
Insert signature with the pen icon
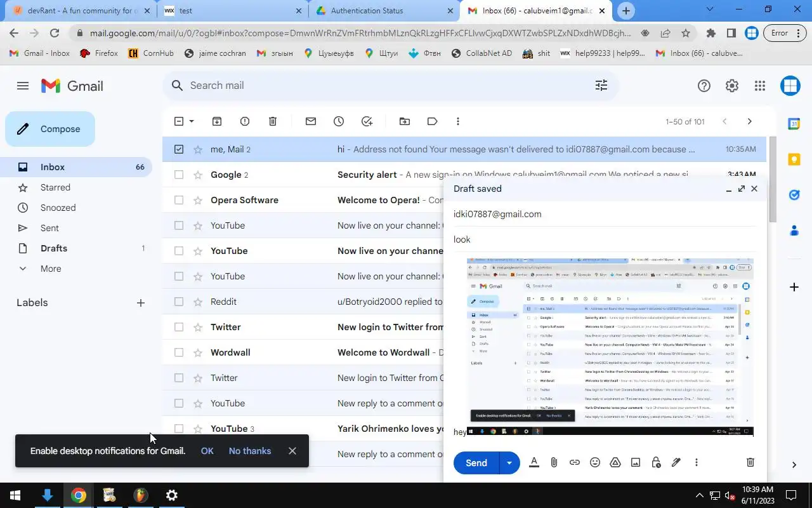tap(676, 462)
